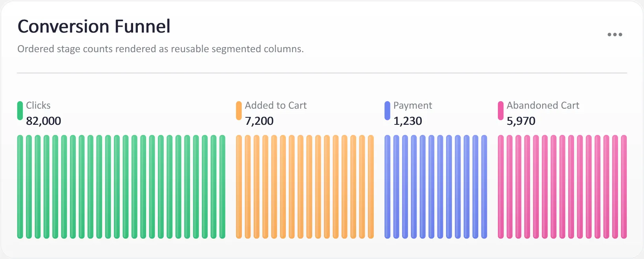Click the blue Payment legend marker
Image resolution: width=644 pixels, height=259 pixels.
point(387,111)
